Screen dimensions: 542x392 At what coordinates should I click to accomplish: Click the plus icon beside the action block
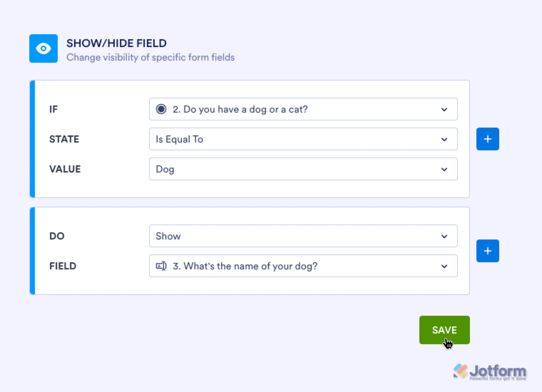click(x=487, y=251)
